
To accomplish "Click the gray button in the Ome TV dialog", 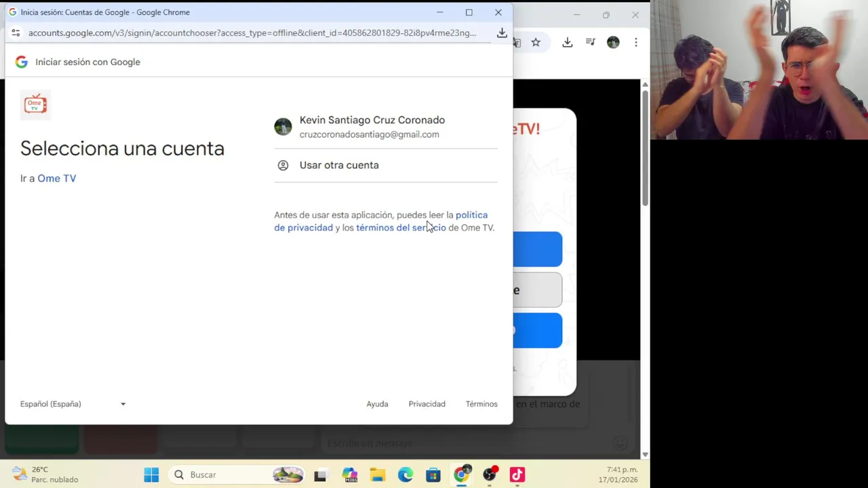I will (x=537, y=290).
